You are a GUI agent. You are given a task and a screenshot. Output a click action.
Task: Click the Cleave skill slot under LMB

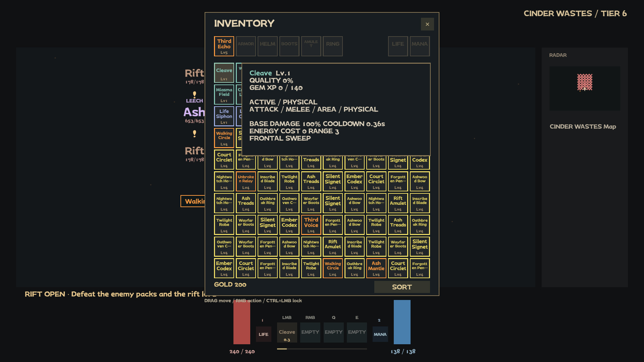pyautogui.click(x=287, y=333)
